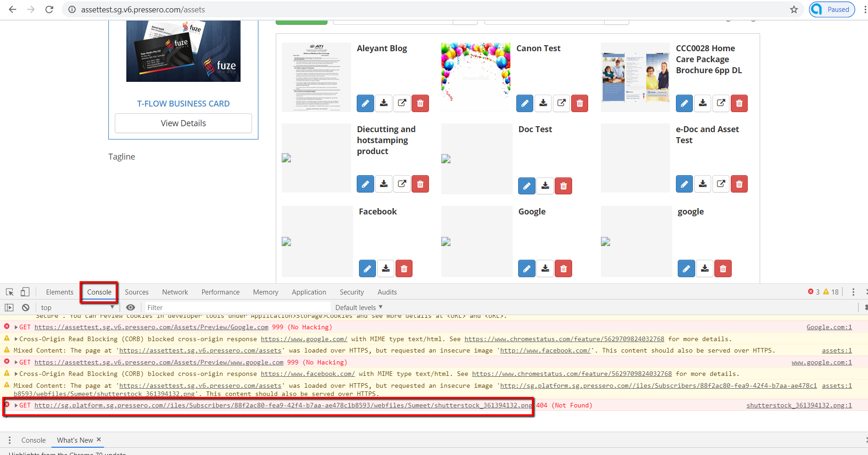Edit CCC0028 Home Care Package Brochure

coord(685,103)
